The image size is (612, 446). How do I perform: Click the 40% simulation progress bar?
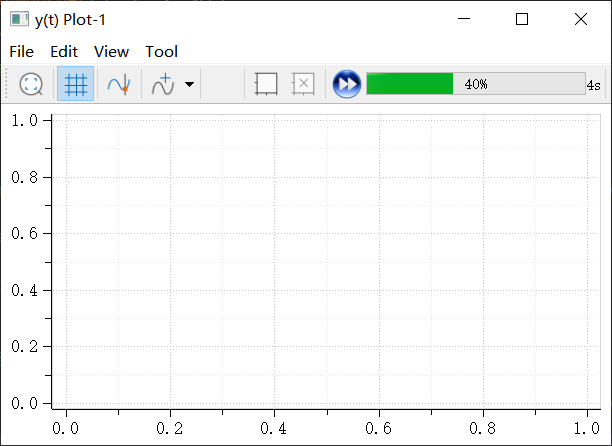(475, 84)
